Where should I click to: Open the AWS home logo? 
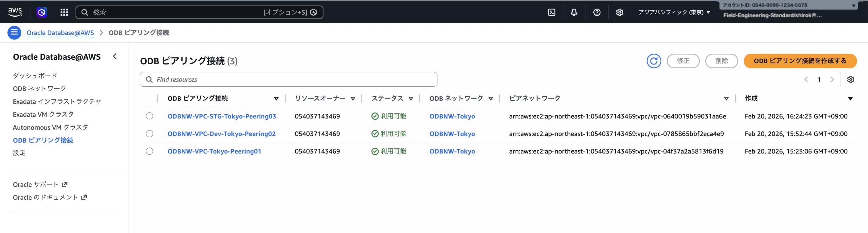click(15, 12)
